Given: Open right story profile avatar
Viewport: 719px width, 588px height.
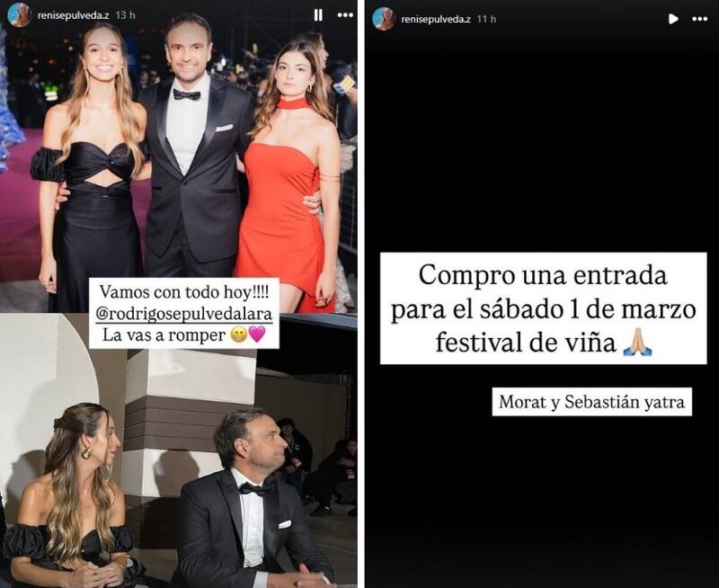Looking at the screenshot, I should pyautogui.click(x=384, y=19).
